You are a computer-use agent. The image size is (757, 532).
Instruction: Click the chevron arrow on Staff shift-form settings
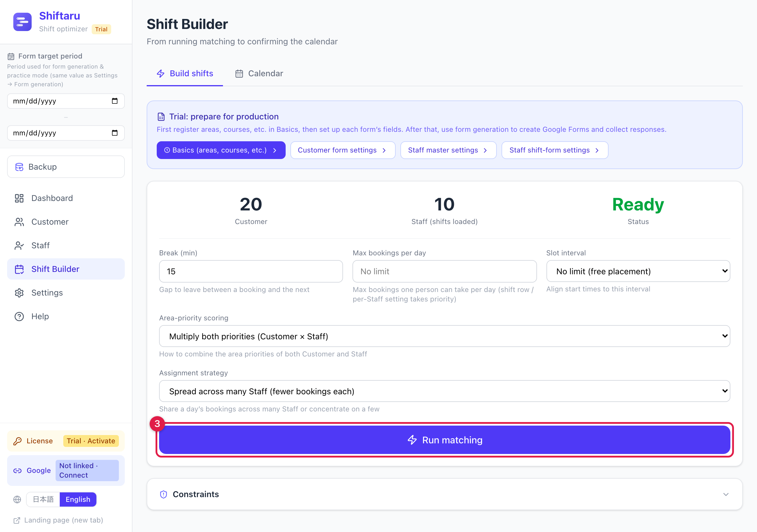597,150
